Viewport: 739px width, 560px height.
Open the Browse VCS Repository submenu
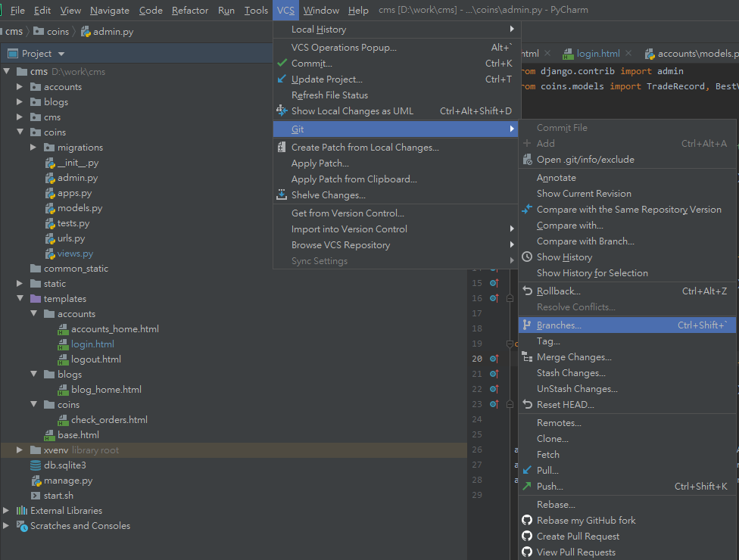point(396,245)
